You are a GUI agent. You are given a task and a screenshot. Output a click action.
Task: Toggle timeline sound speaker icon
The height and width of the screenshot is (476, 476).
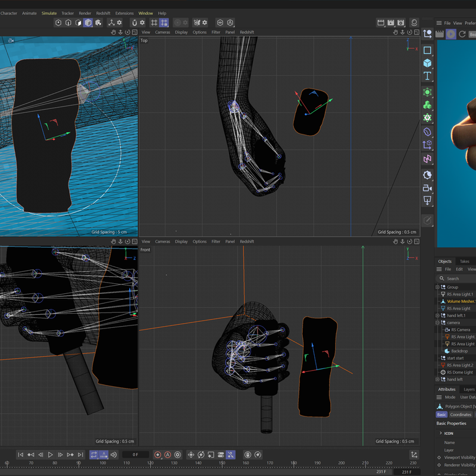114,455
